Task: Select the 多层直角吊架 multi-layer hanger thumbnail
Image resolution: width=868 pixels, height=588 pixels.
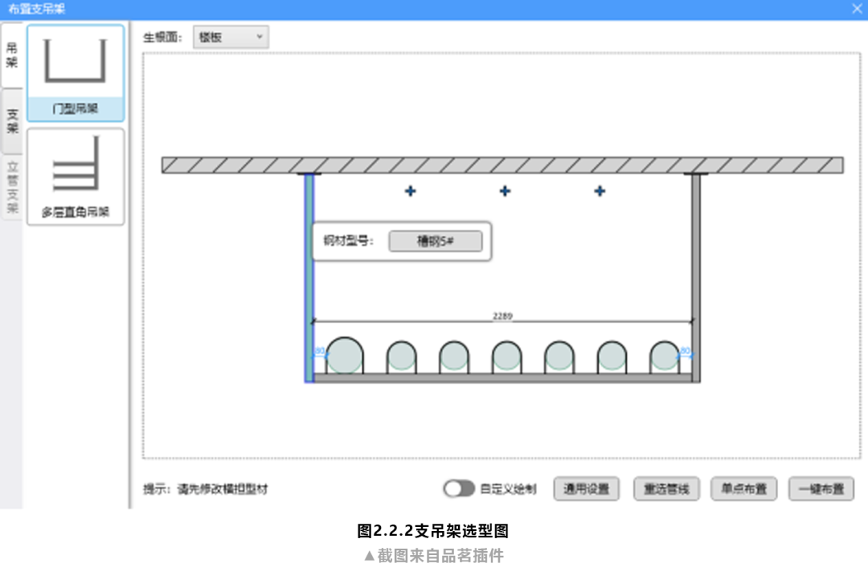Action: (75, 176)
